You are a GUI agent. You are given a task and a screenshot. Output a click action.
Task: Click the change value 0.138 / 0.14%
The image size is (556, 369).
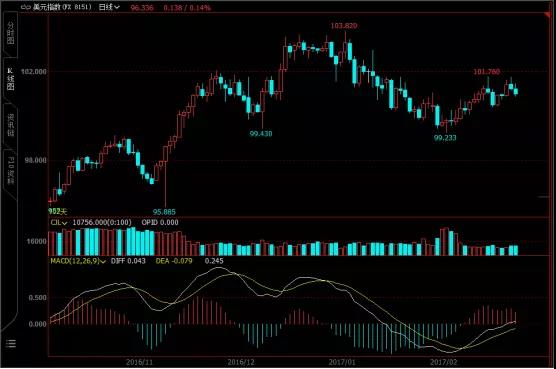pyautogui.click(x=187, y=7)
